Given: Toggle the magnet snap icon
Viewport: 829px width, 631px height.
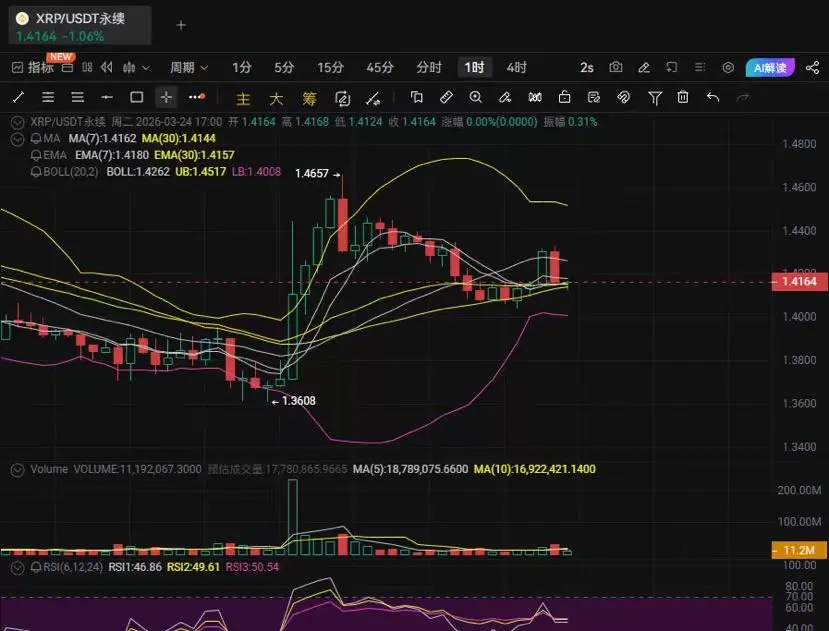Looking at the screenshot, I should 623,97.
